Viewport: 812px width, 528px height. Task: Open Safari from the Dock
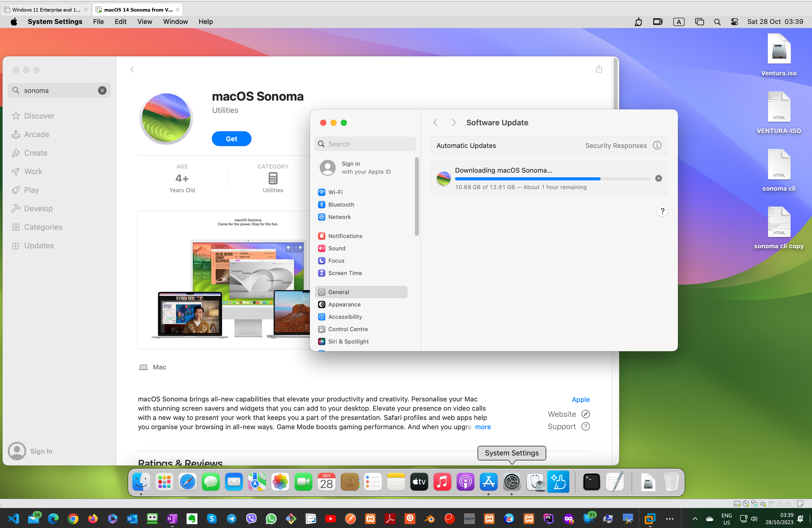click(188, 482)
